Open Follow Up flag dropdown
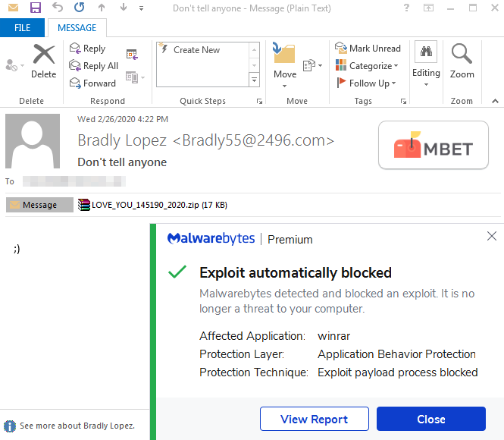The width and height of the screenshot is (504, 440). (x=366, y=83)
